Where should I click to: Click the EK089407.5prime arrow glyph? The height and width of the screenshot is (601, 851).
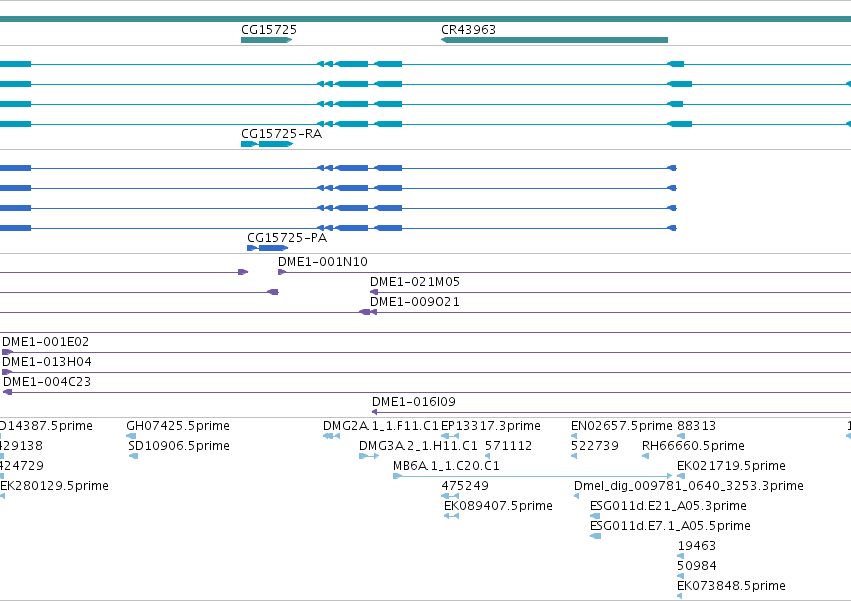tap(452, 516)
